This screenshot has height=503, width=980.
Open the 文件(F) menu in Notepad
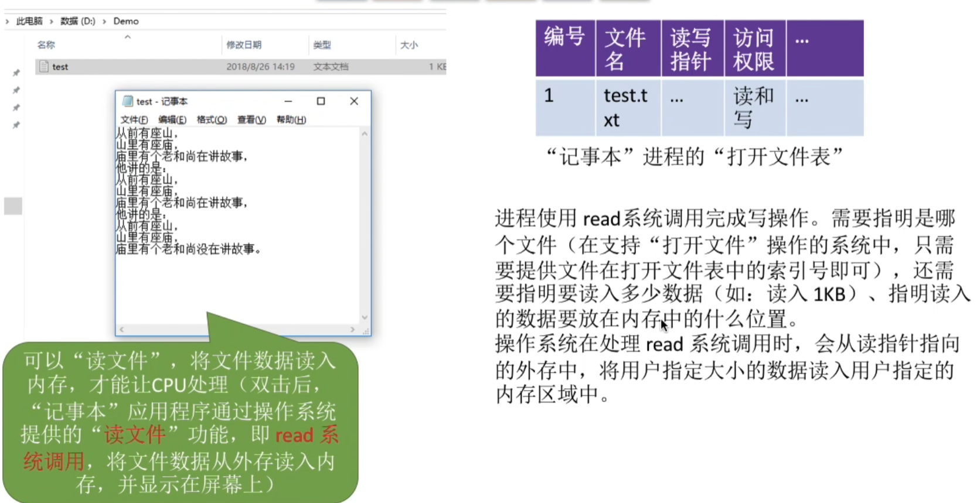click(x=134, y=119)
